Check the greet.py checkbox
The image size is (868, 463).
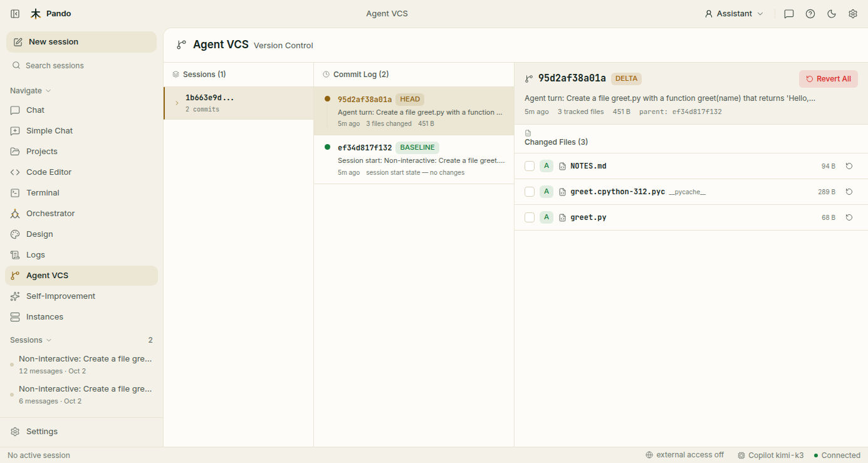pos(530,217)
